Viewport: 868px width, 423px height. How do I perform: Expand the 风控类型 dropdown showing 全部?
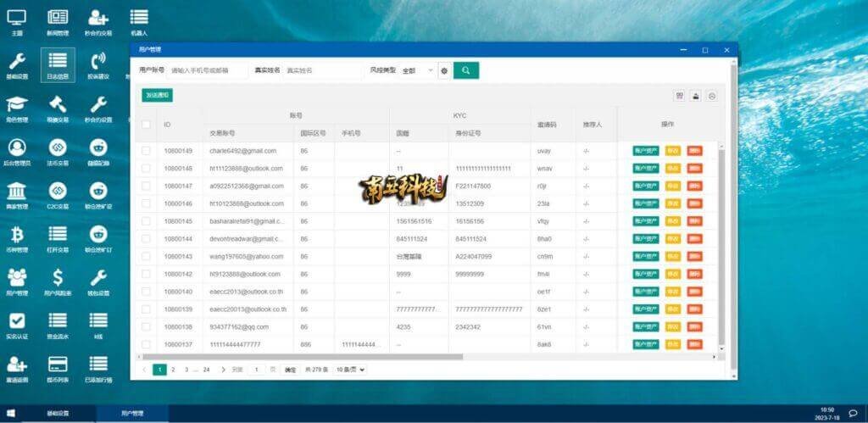[417, 70]
